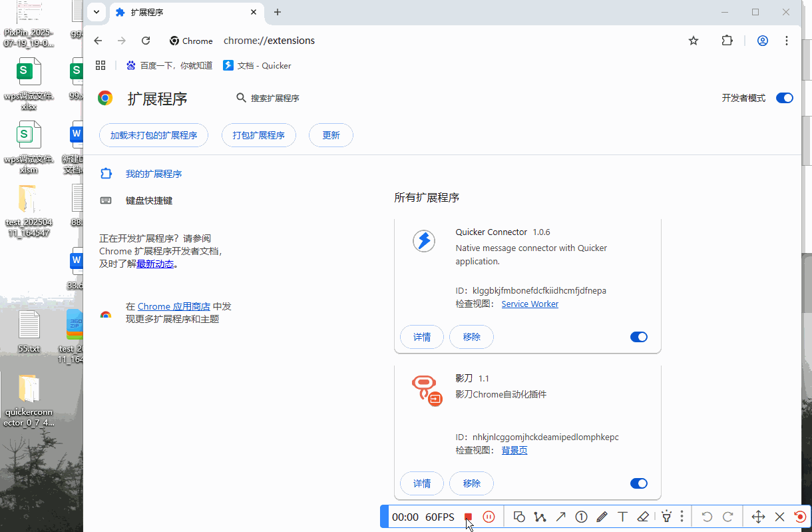Redo the annotation
812x532 pixels.
pyautogui.click(x=728, y=517)
